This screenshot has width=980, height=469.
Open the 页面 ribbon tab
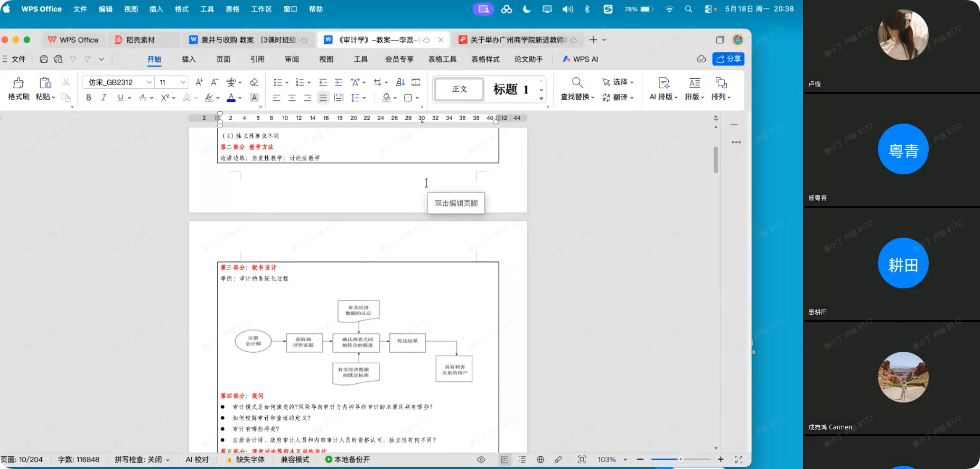pyautogui.click(x=223, y=59)
